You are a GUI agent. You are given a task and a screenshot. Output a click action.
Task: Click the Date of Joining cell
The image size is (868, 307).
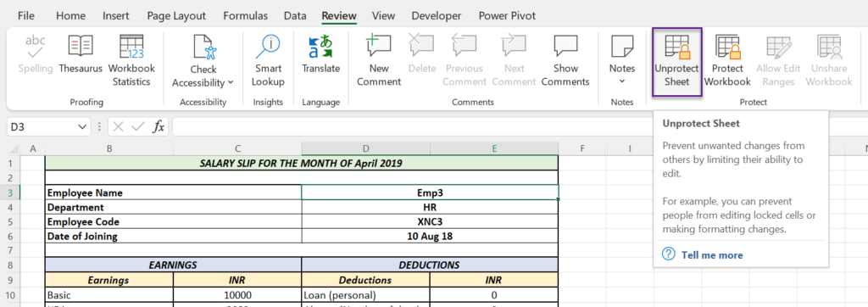[173, 236]
